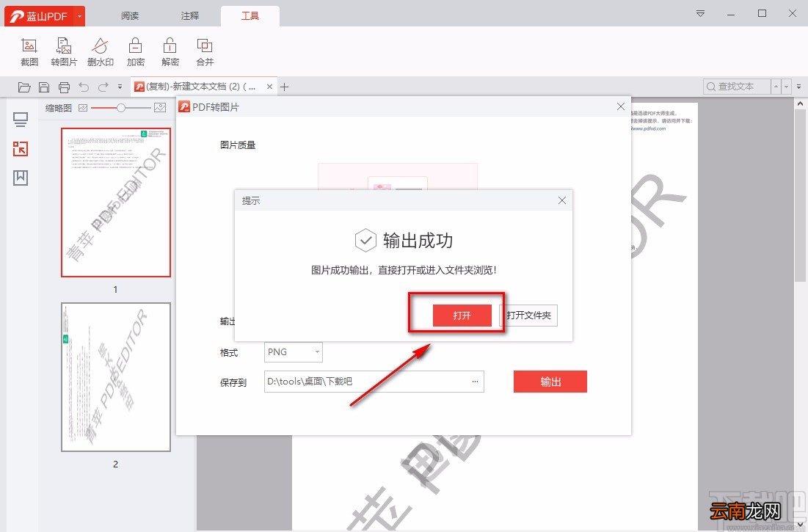Click the 打开文件夹 button
Screen dimensions: 808x532
(x=528, y=316)
